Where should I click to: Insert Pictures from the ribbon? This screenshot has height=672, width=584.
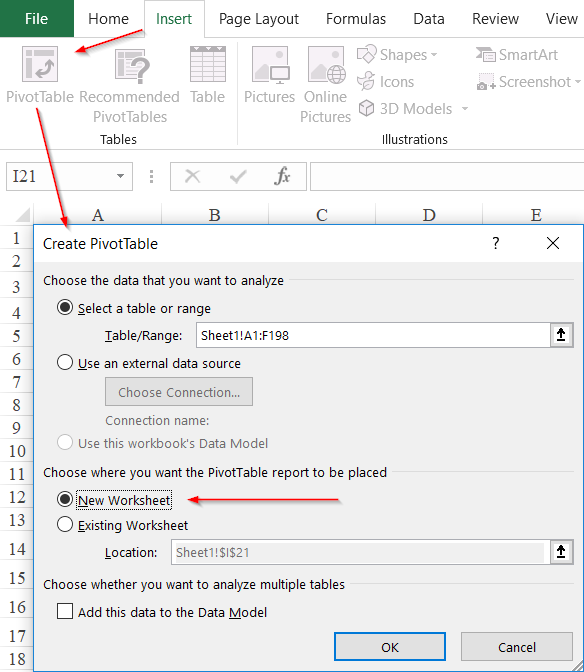click(270, 75)
